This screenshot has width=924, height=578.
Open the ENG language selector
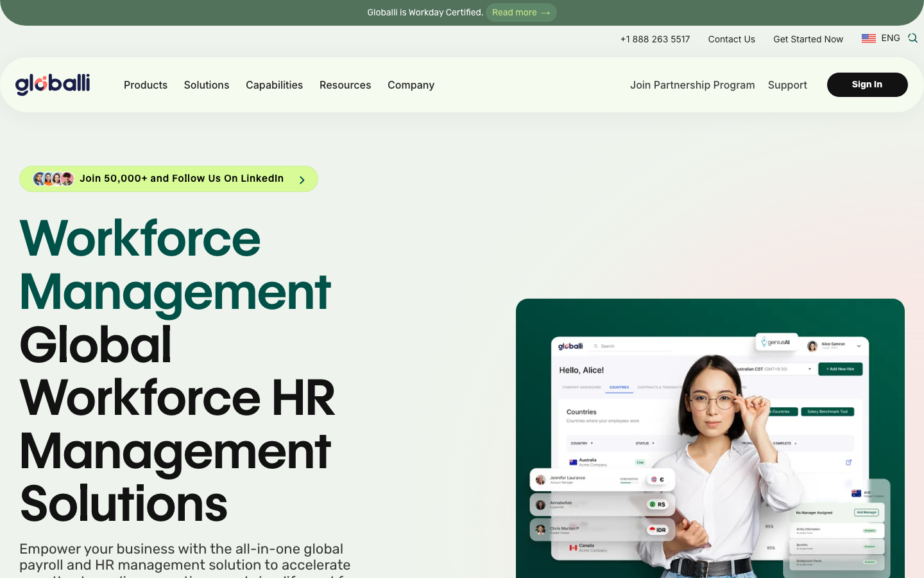click(x=890, y=39)
